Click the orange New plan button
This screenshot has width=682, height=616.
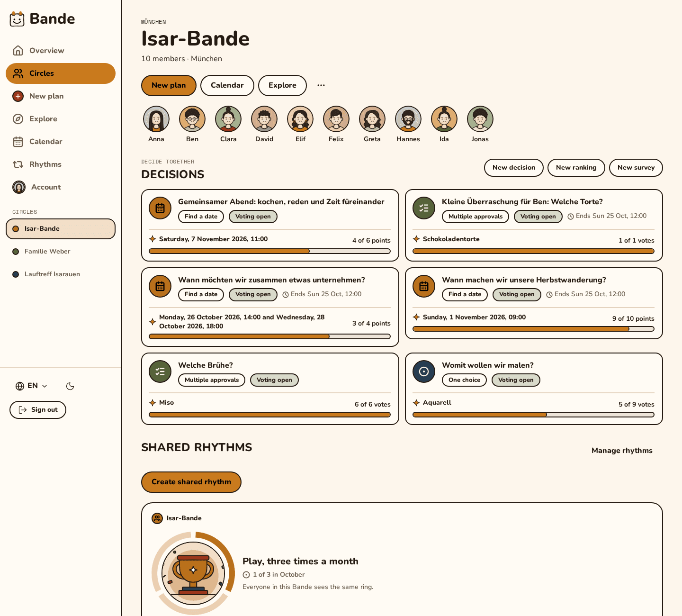click(169, 85)
